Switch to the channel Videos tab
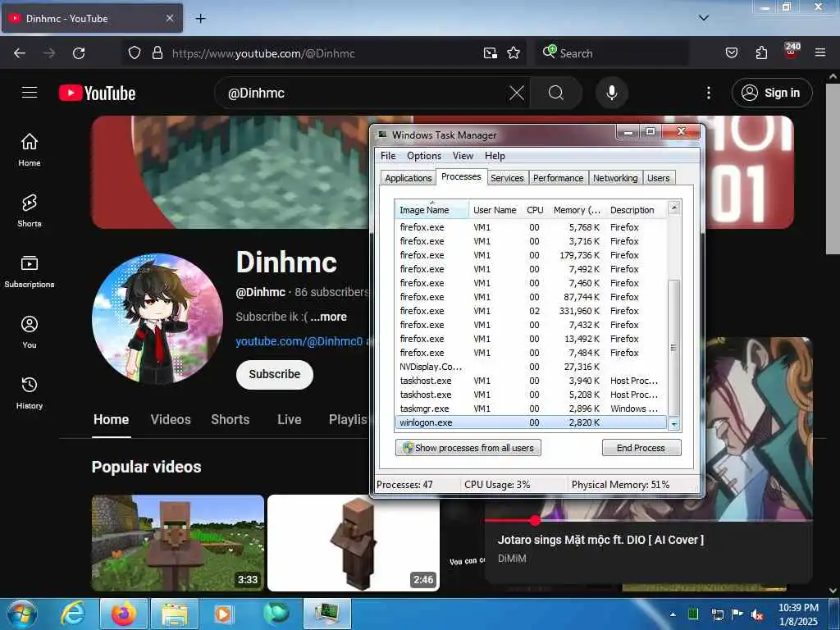This screenshot has height=630, width=840. pyautogui.click(x=171, y=419)
